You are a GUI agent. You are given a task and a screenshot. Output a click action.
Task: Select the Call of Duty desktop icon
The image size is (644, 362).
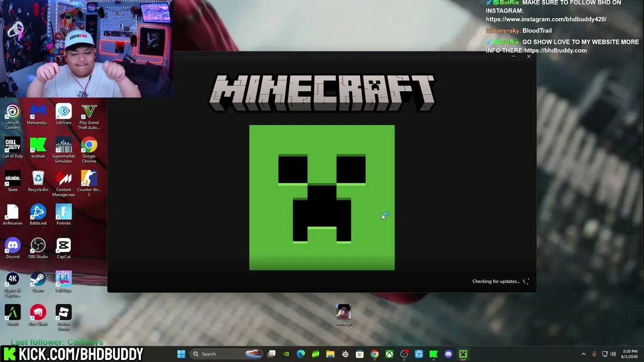(x=13, y=148)
